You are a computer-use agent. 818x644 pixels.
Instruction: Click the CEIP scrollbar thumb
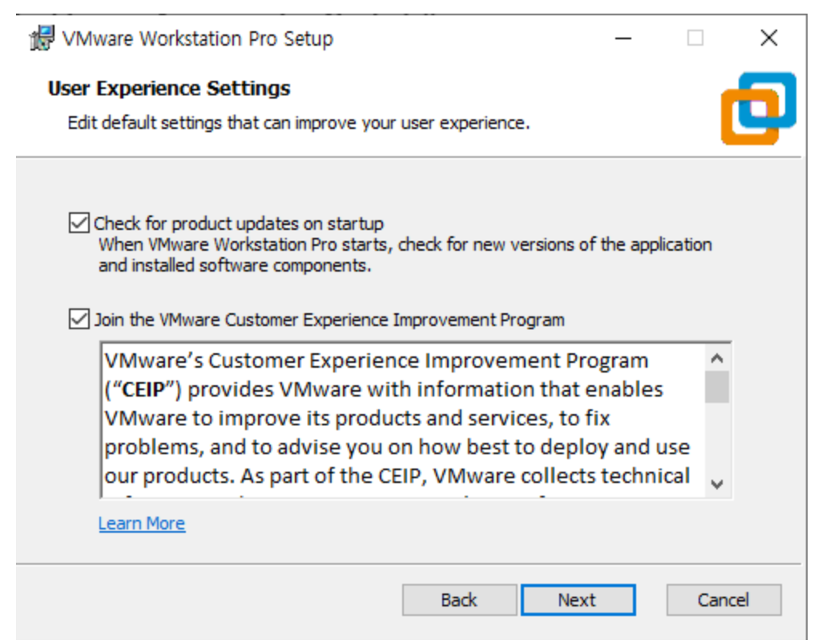pyautogui.click(x=717, y=387)
